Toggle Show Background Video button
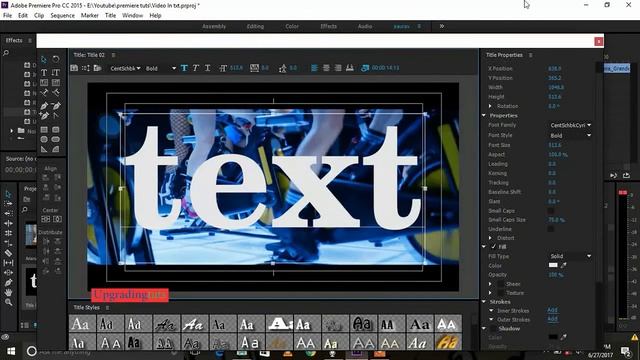 [x=365, y=68]
